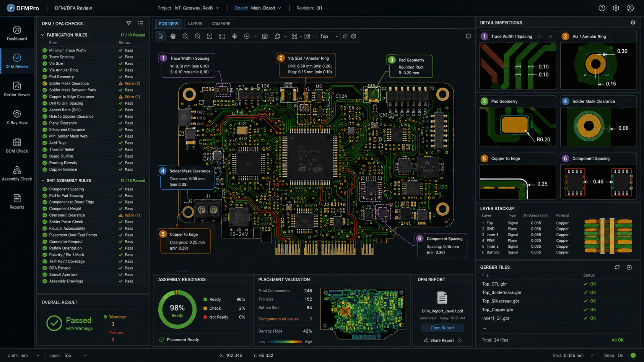Open Detail Inspections settings gear

633,22
